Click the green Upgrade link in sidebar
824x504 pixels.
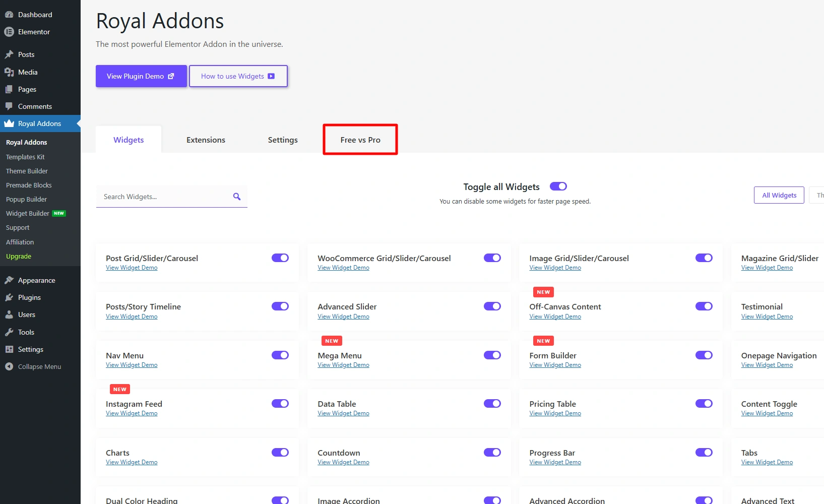(x=19, y=256)
